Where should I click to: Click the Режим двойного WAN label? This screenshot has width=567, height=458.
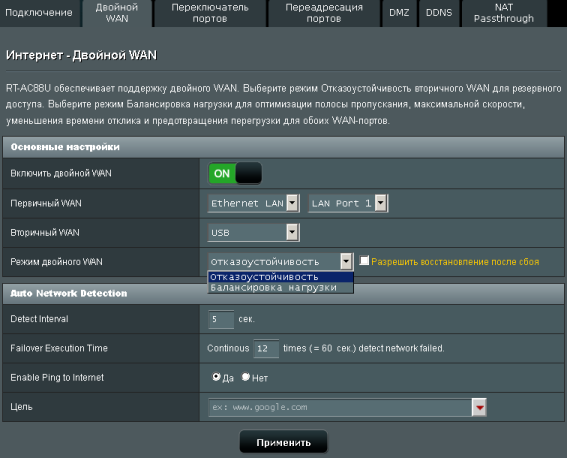coord(56,262)
